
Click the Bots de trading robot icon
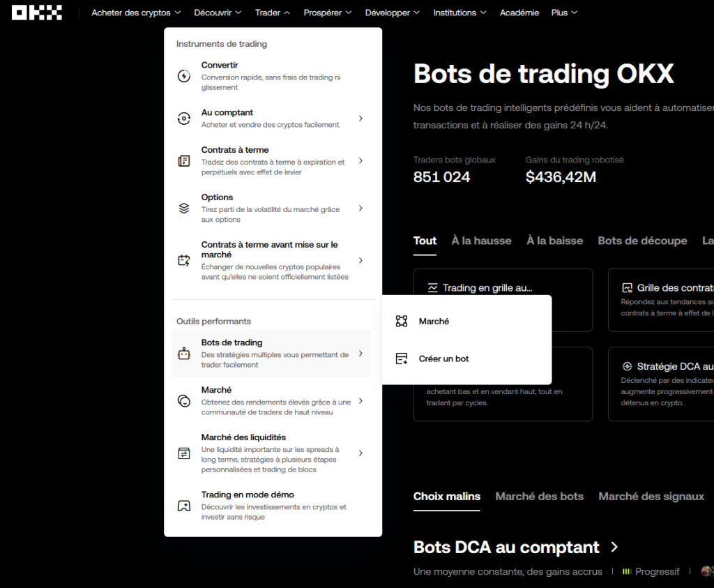[x=184, y=354]
